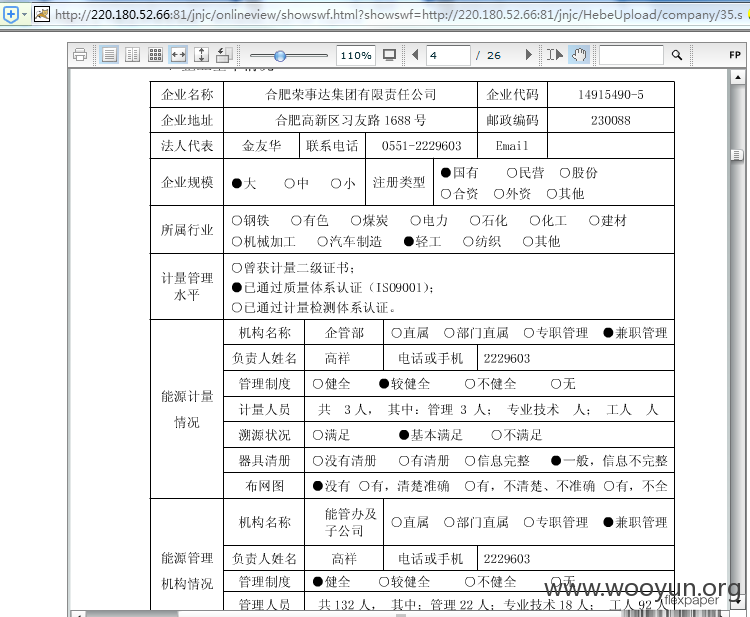Open dropdown arrow next to shield icon
This screenshot has width=750, height=617.
[24, 15]
